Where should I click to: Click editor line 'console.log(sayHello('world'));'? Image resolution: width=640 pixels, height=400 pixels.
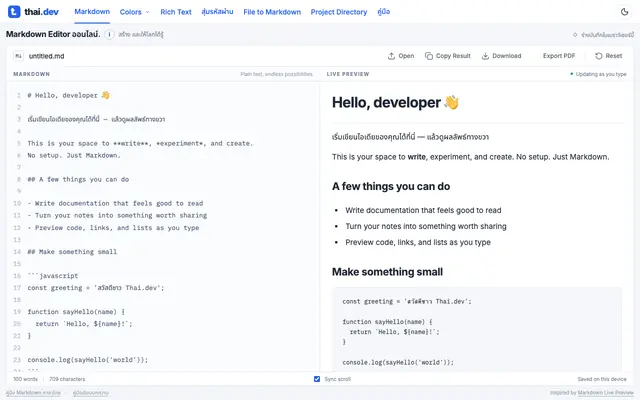pyautogui.click(x=88, y=360)
